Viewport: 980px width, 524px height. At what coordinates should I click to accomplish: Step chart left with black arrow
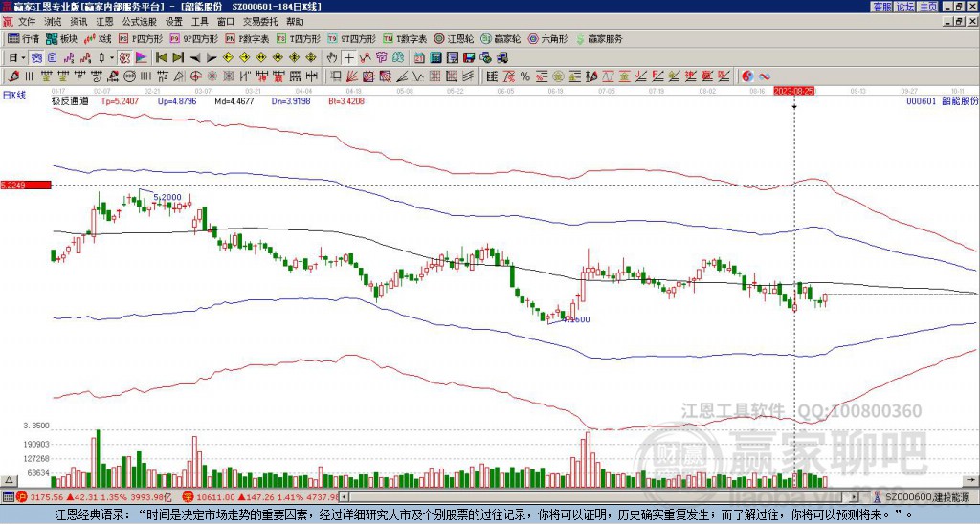pyautogui.click(x=195, y=58)
